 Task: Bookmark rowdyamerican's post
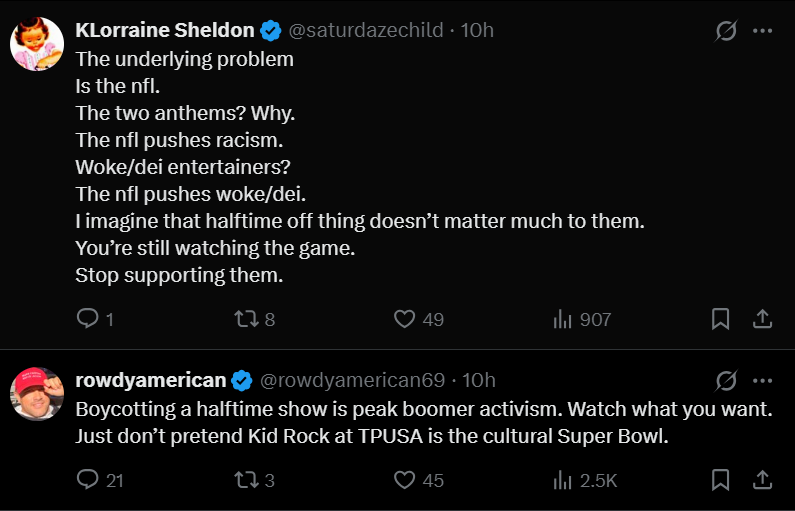pyautogui.click(x=720, y=480)
